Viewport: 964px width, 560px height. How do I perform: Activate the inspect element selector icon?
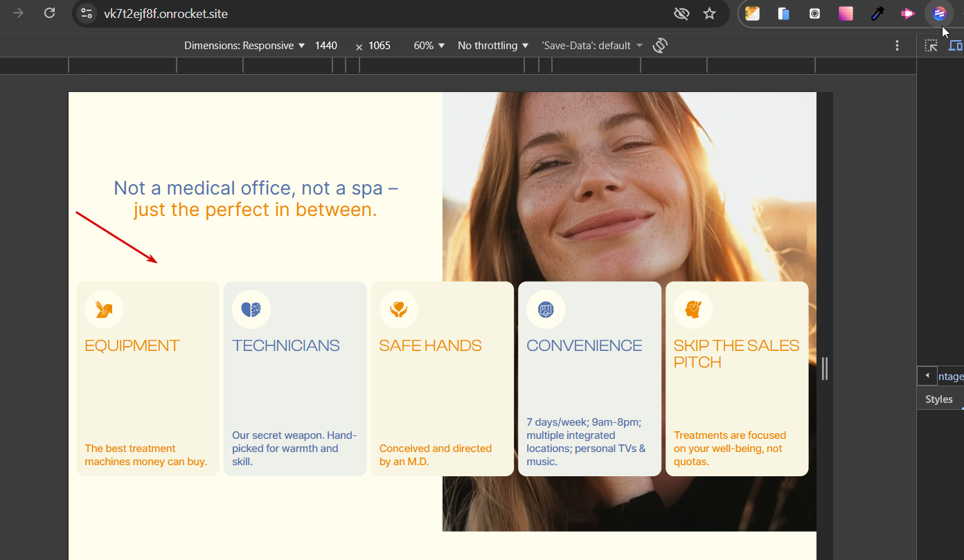(x=931, y=46)
